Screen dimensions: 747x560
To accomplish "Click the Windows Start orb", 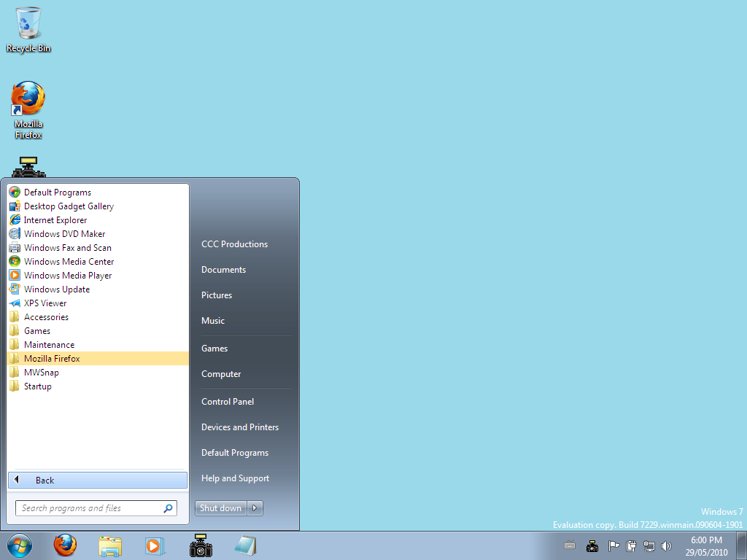I will pyautogui.click(x=20, y=545).
